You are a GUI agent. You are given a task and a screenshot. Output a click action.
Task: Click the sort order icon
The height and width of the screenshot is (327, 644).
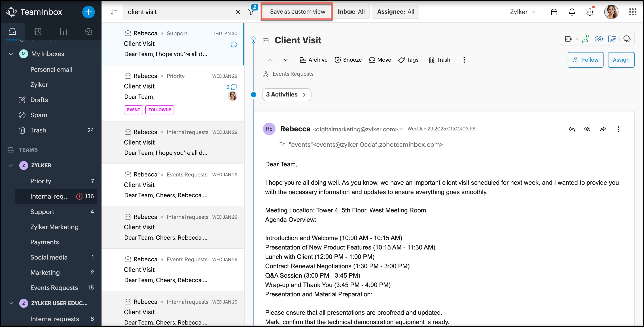[x=114, y=12]
